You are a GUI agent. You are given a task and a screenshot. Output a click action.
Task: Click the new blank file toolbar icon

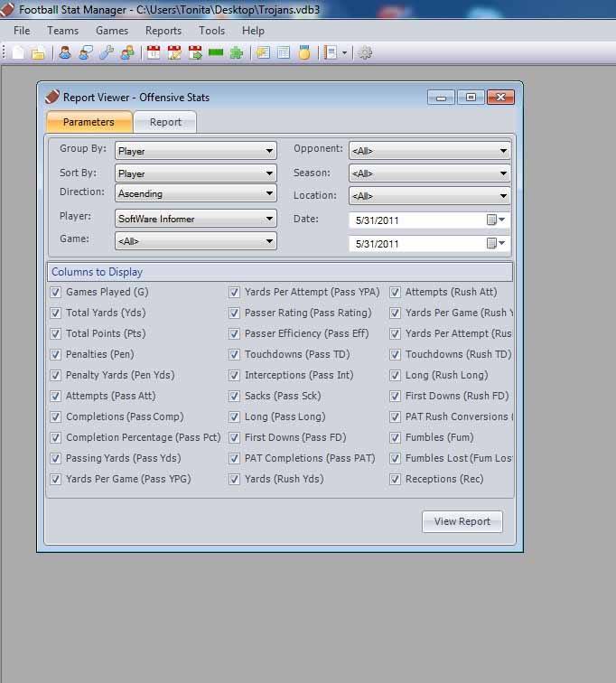pos(18,52)
